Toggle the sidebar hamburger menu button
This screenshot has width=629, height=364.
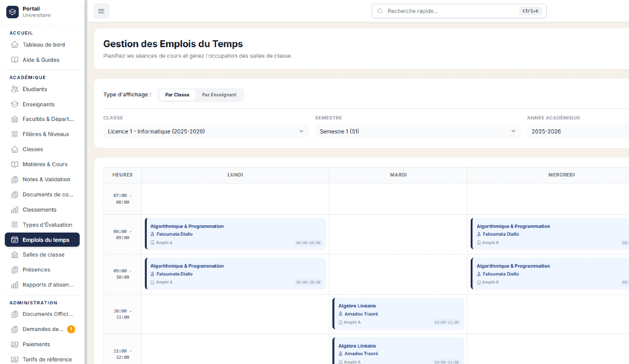point(101,11)
